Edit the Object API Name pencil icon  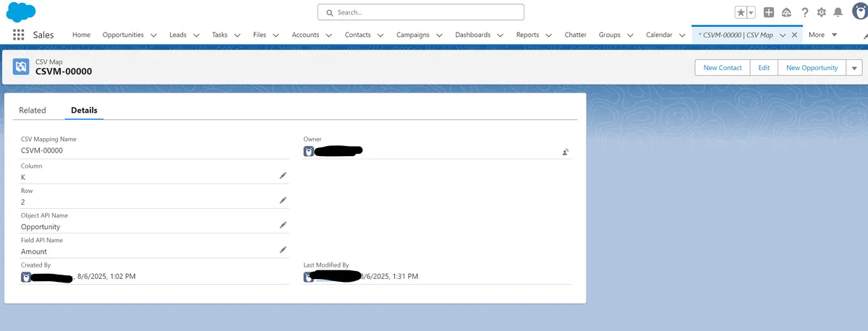pos(284,225)
